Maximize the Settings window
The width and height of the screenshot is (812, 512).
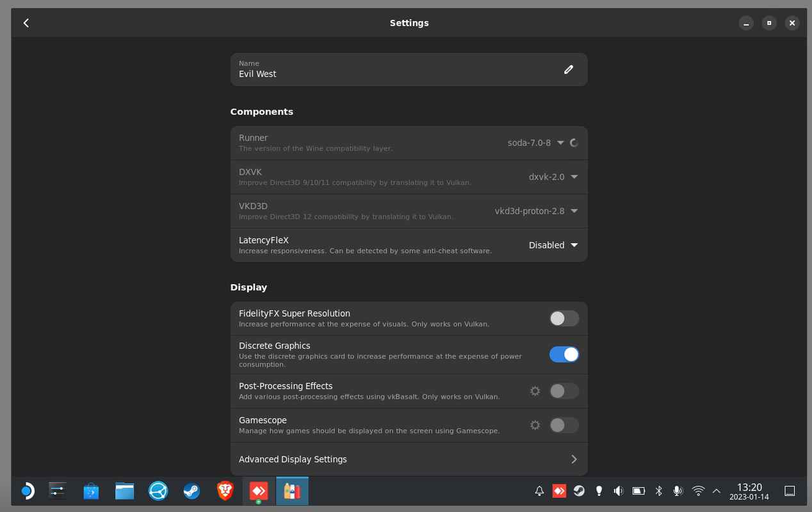pos(769,23)
